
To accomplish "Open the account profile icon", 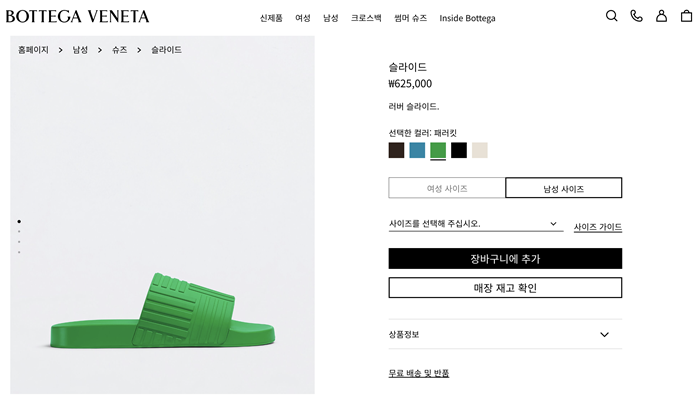I will click(661, 16).
